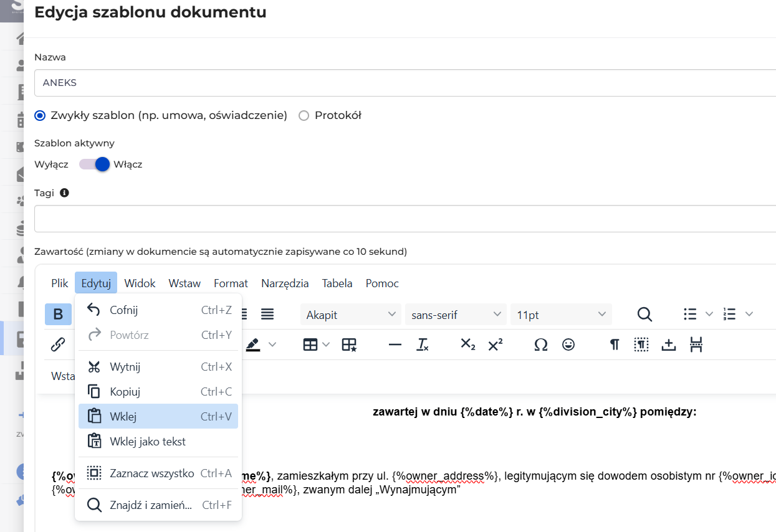Image resolution: width=776 pixels, height=532 pixels.
Task: Apply subscript formatting
Action: point(467,344)
